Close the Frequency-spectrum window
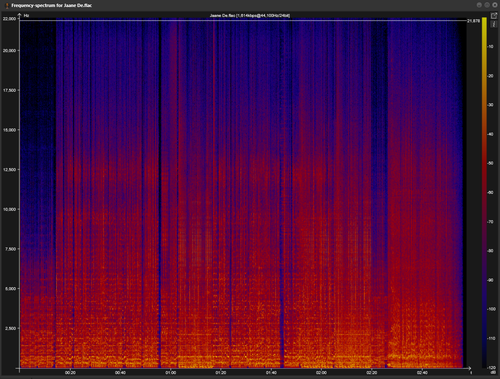 pos(495,5)
